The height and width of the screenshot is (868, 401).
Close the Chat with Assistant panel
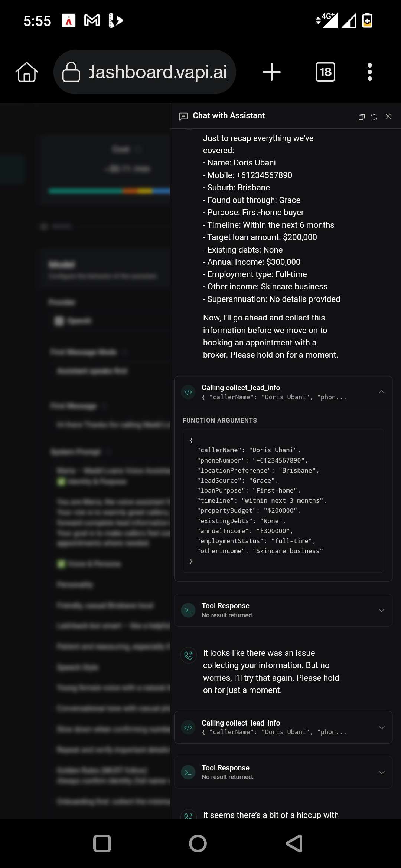coord(388,116)
